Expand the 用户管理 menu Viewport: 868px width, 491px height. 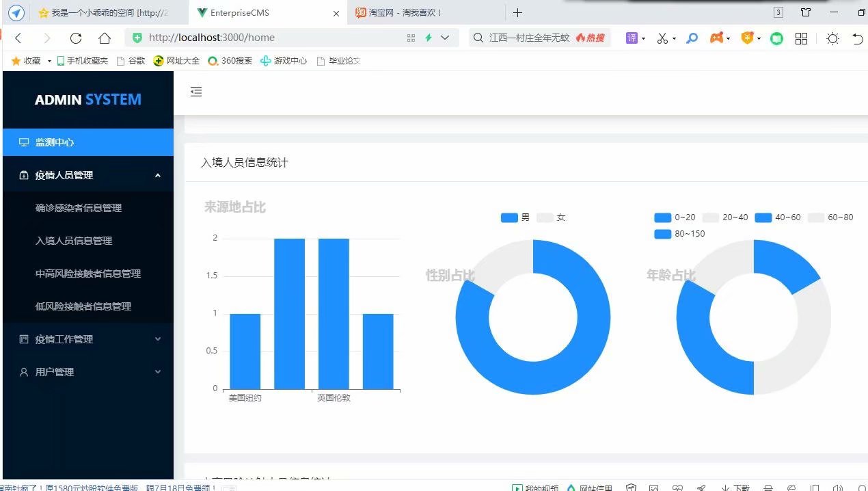point(88,372)
